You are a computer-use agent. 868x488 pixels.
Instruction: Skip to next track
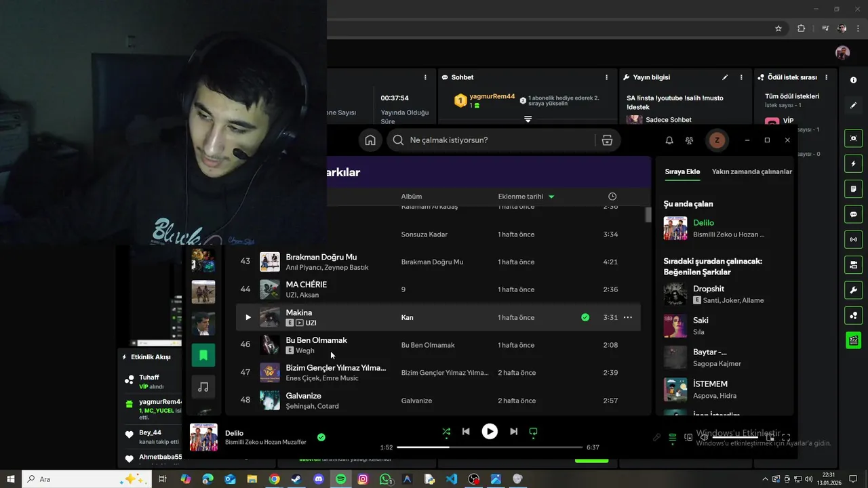[513, 432]
